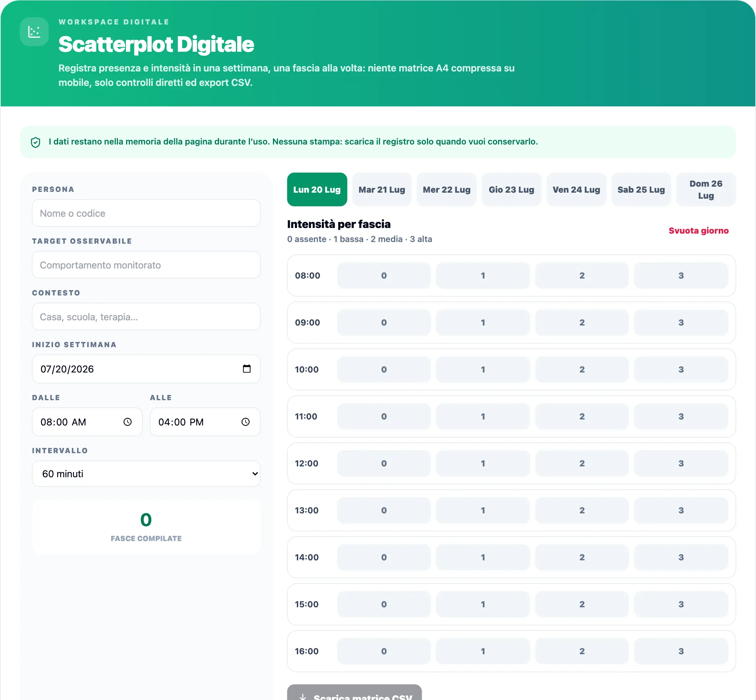
Task: Set intensity 1 for the 08:00 slot
Action: coord(483,275)
